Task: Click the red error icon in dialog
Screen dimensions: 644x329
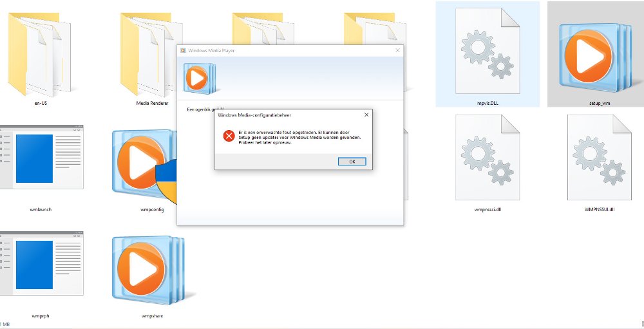Action: click(x=229, y=136)
